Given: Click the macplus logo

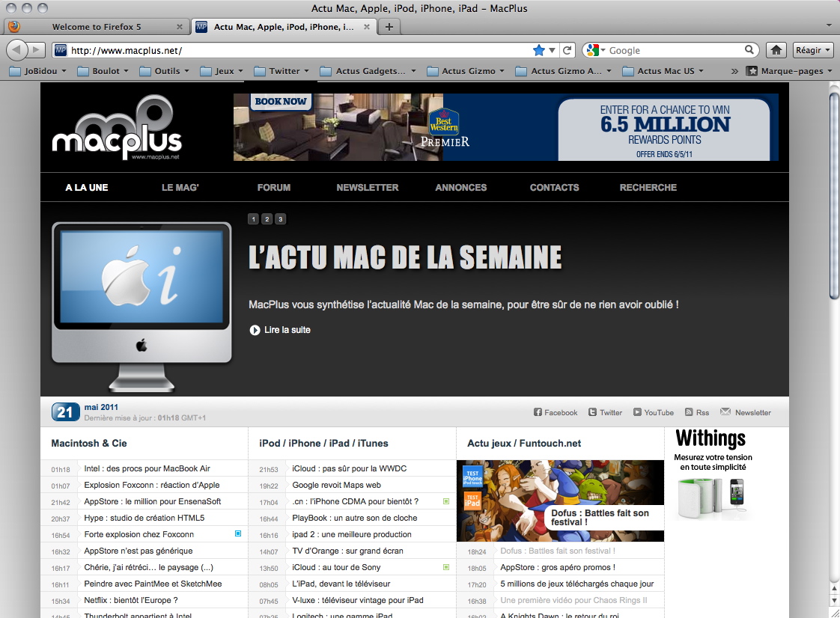Looking at the screenshot, I should click(117, 127).
